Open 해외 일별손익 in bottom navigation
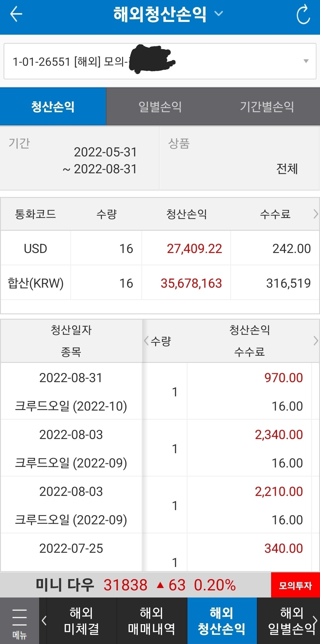The image size is (320, 644). pos(292,621)
